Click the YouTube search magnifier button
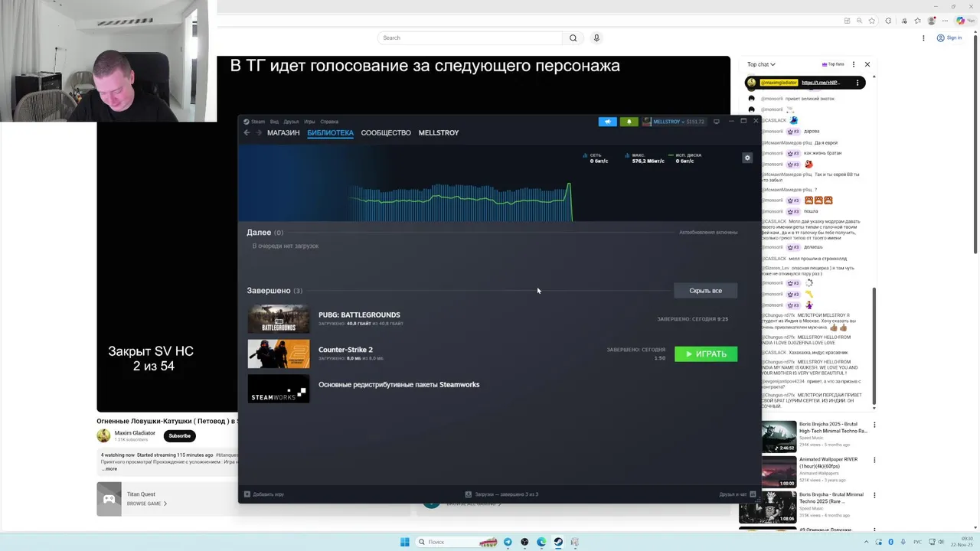 click(573, 37)
